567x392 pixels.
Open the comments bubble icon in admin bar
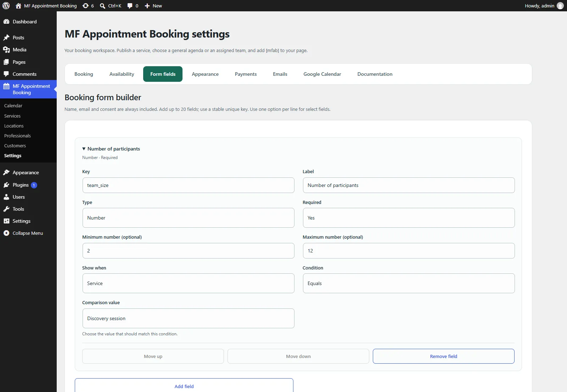(130, 6)
